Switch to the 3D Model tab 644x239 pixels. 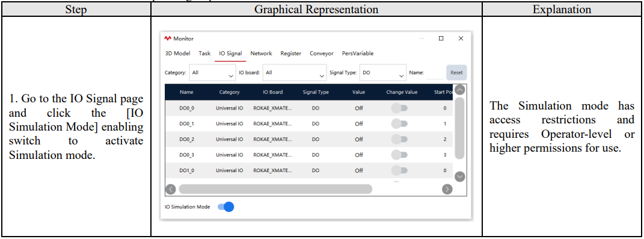[177, 54]
